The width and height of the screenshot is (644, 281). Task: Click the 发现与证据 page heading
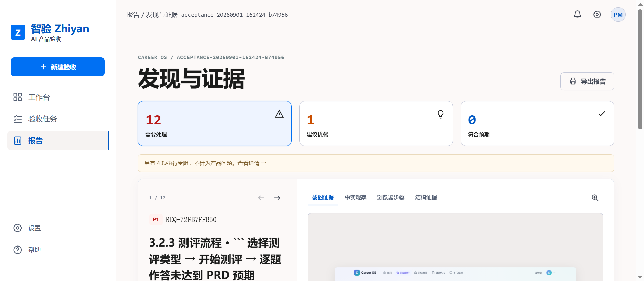[x=191, y=79]
